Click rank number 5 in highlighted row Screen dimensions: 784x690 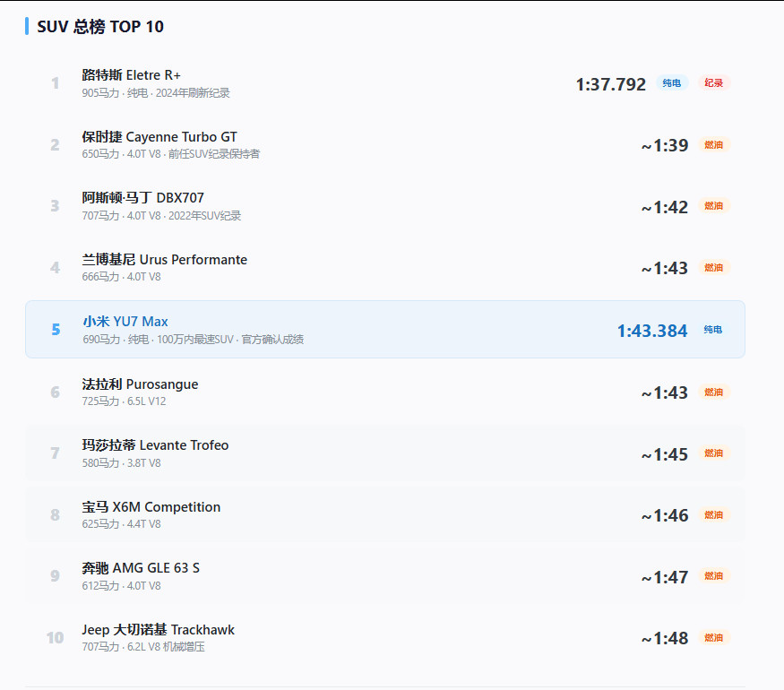[x=56, y=330]
